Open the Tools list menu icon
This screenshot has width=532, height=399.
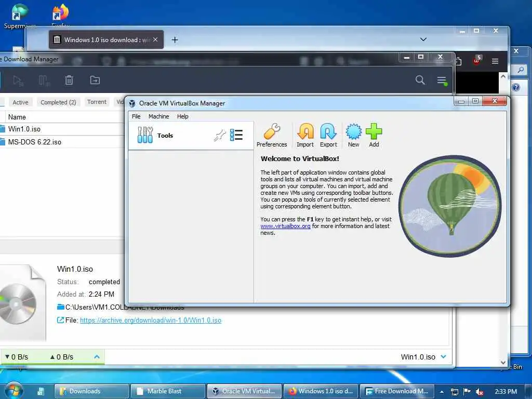click(x=236, y=135)
